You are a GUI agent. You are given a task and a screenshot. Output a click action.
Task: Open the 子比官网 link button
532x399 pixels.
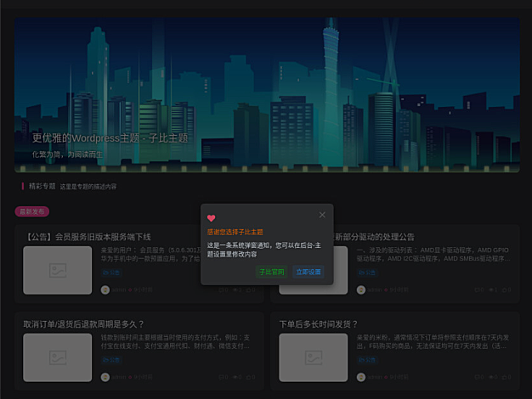(271, 272)
